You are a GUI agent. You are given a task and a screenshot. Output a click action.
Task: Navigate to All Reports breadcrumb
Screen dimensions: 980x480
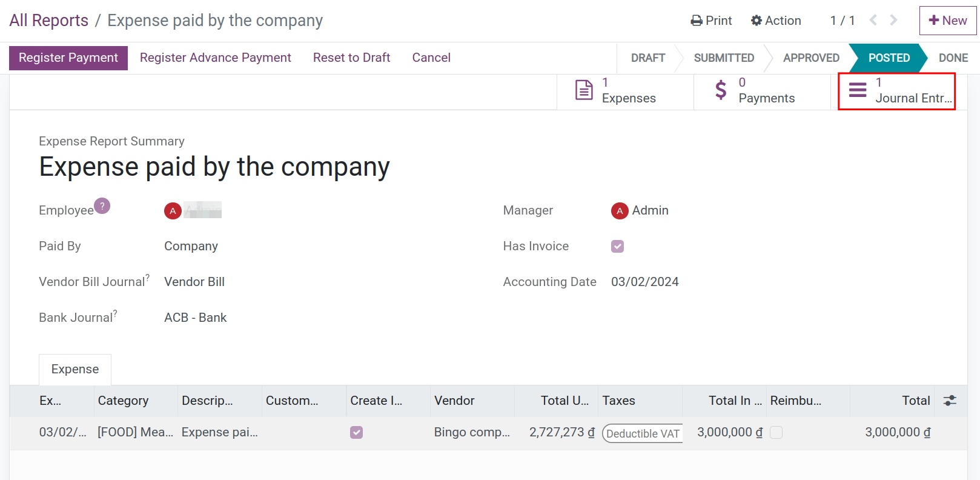[49, 21]
